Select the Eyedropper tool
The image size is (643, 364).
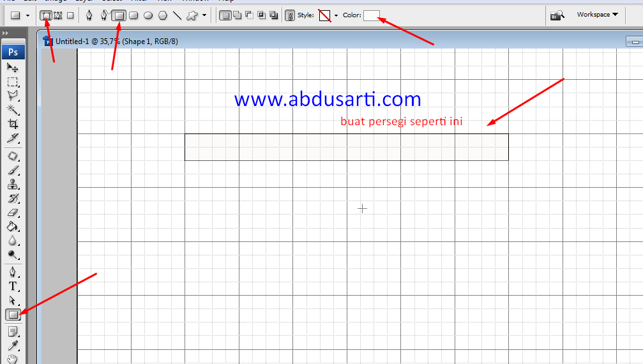pos(13,345)
